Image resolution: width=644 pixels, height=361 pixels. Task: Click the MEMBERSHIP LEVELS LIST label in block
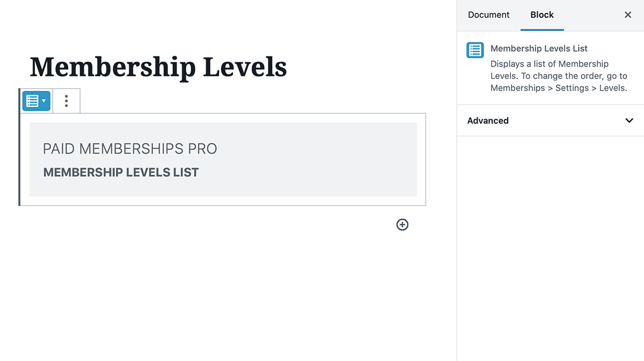(121, 172)
